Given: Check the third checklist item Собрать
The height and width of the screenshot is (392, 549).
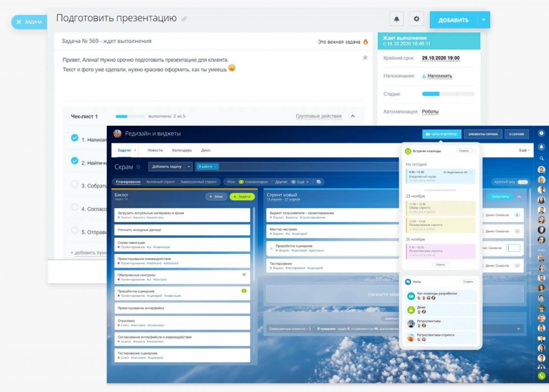Looking at the screenshot, I should coord(75,184).
